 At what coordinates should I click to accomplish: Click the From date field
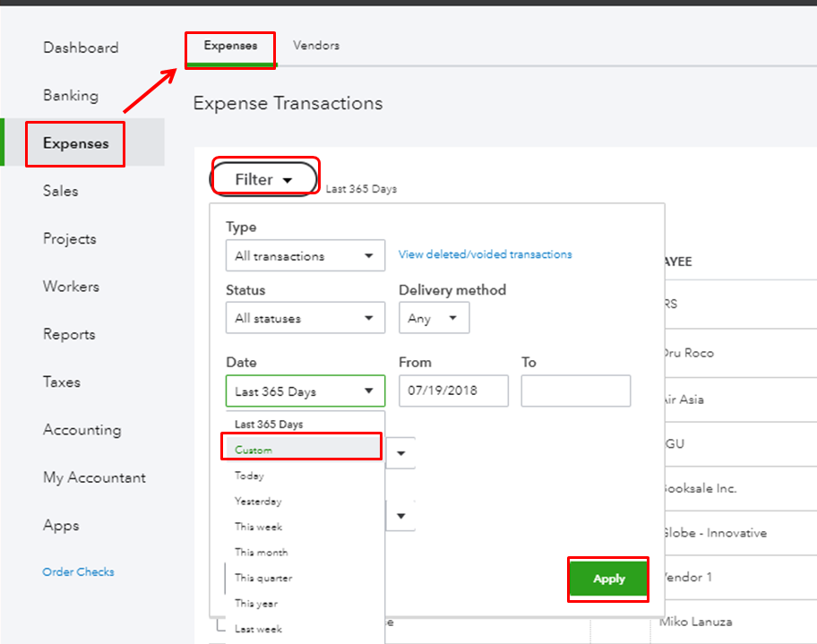pyautogui.click(x=453, y=391)
